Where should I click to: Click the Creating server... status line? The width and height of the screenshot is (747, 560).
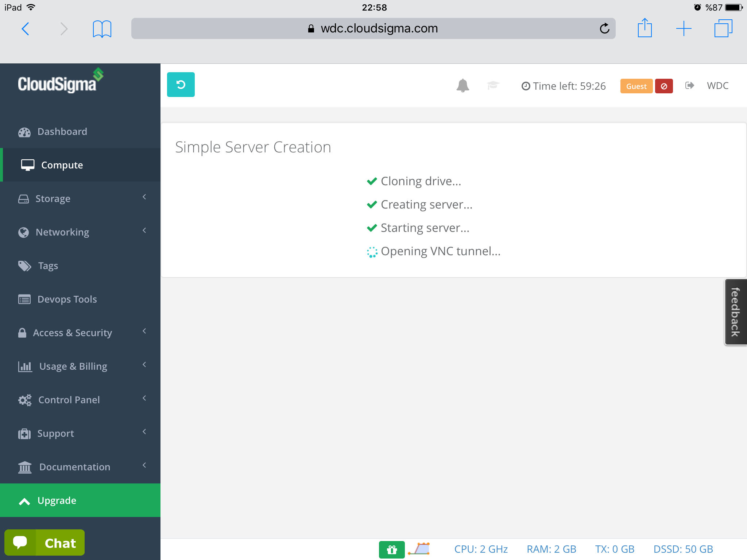(x=419, y=205)
